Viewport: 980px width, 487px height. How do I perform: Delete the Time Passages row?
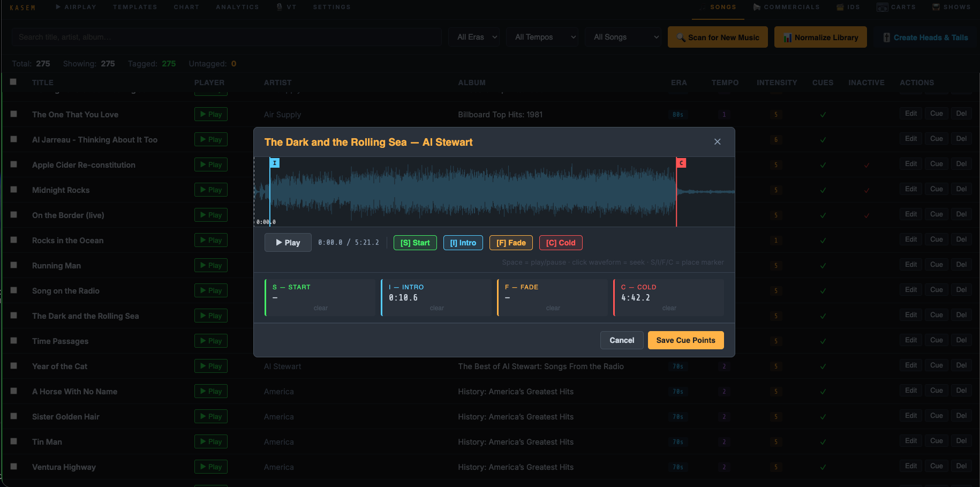pyautogui.click(x=962, y=340)
